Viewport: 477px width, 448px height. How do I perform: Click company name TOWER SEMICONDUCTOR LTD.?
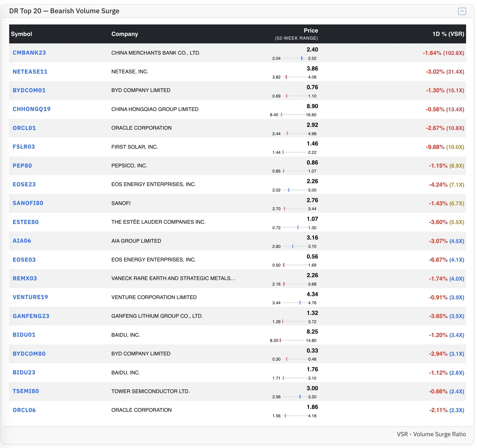[151, 391]
